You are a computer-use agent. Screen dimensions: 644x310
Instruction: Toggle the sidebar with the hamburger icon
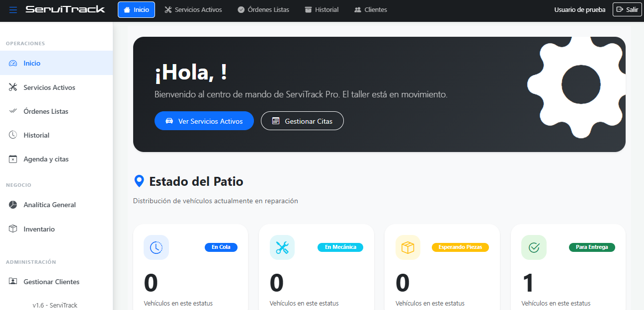(13, 9)
